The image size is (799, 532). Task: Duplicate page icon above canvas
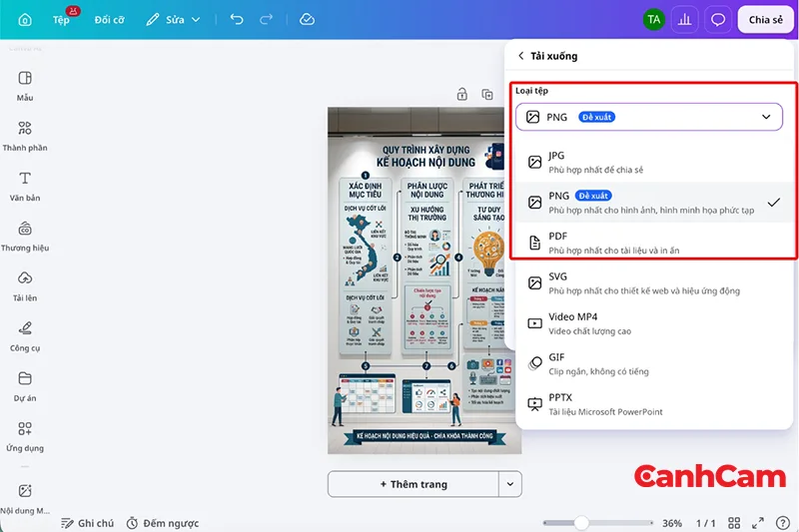pos(487,94)
